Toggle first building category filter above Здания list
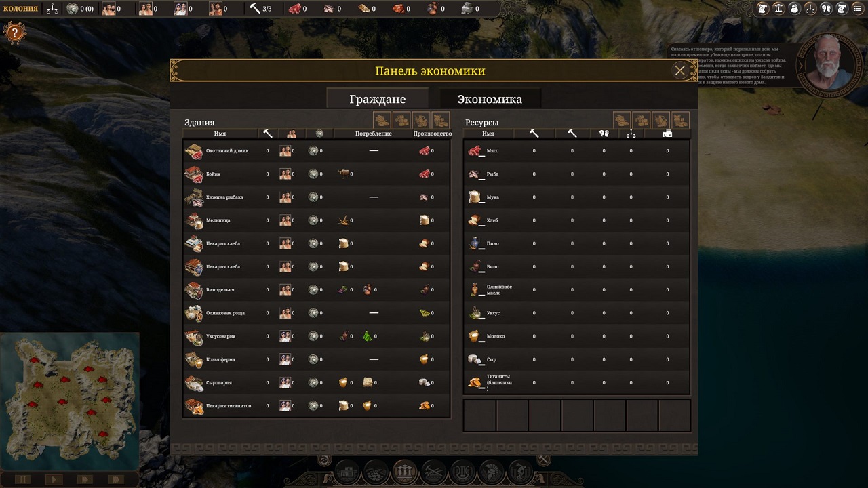The image size is (868, 488). (382, 120)
